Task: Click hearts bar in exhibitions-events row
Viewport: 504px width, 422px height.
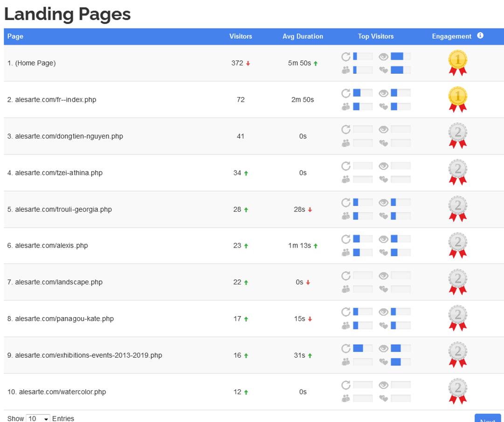Action: [400, 362]
